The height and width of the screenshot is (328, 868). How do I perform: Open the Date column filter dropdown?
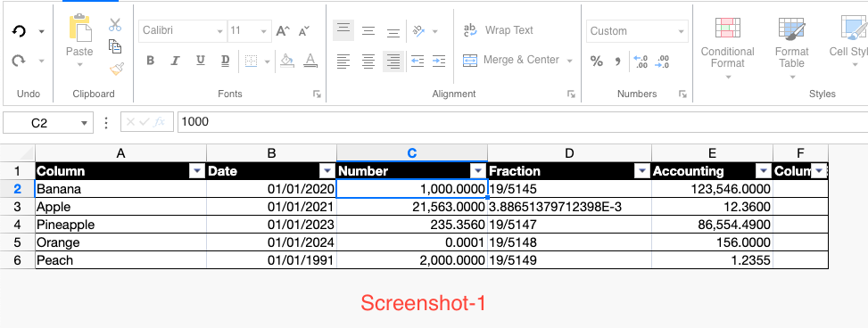327,171
